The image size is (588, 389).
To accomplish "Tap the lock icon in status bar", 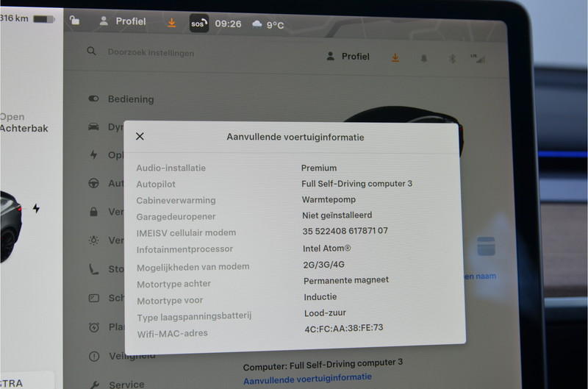I will click(75, 21).
